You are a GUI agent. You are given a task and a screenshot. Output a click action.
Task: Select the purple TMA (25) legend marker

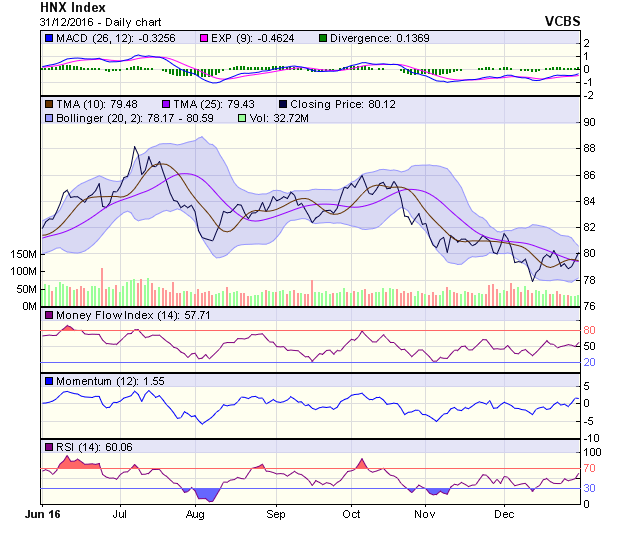(x=166, y=103)
